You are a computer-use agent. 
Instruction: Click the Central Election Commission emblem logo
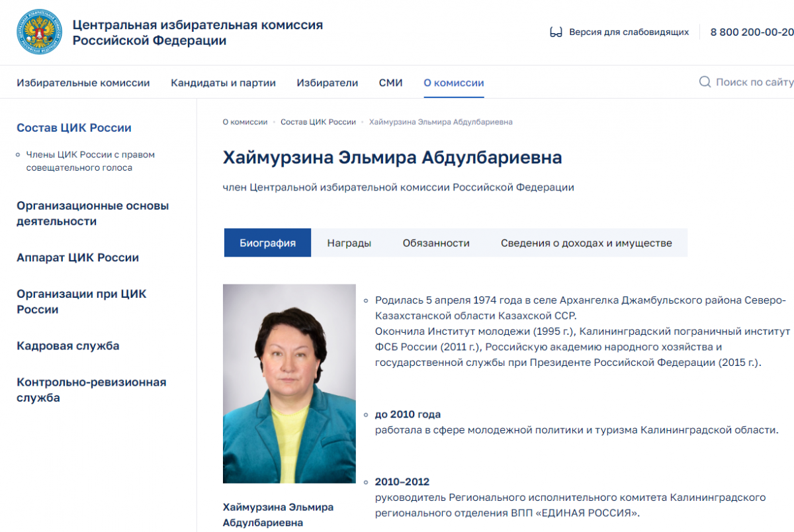pos(40,32)
